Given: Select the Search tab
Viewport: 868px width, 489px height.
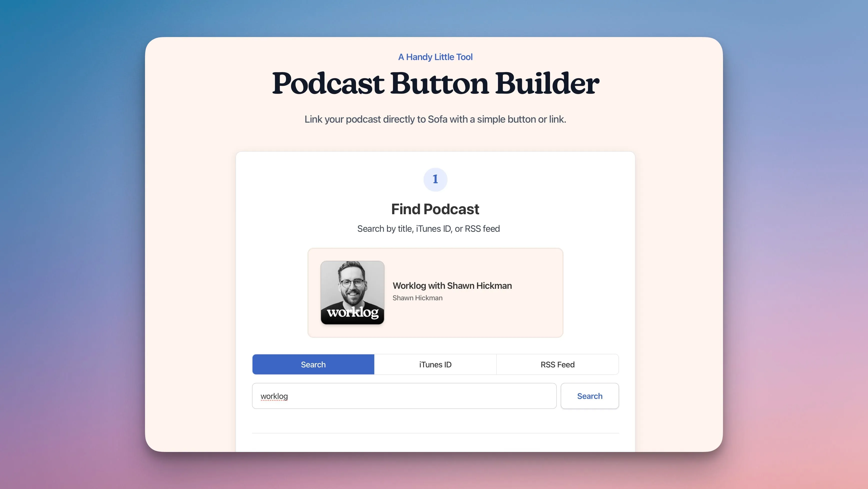Looking at the screenshot, I should pos(313,364).
